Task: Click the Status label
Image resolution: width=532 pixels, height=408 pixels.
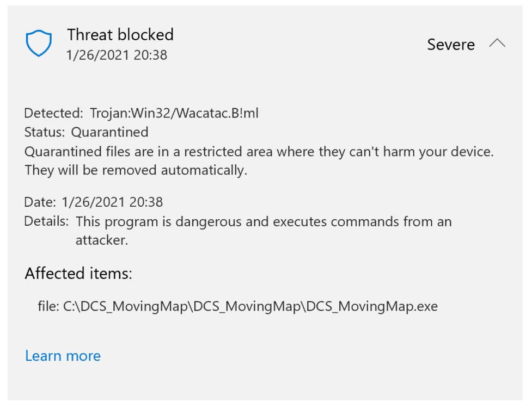Action: [x=44, y=132]
